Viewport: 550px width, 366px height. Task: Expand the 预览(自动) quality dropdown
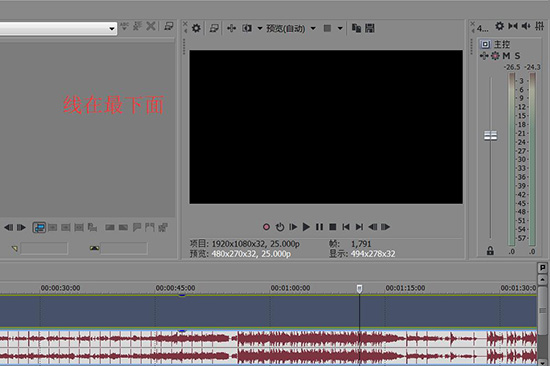pos(313,28)
